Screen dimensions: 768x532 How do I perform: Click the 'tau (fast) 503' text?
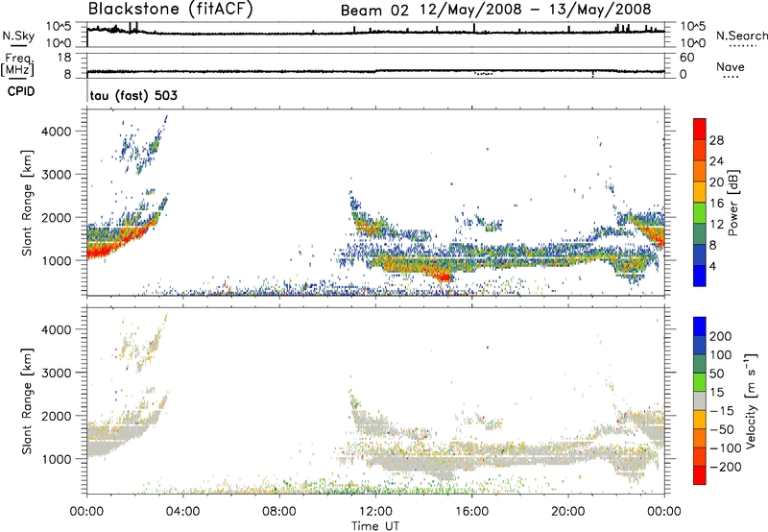pyautogui.click(x=133, y=95)
